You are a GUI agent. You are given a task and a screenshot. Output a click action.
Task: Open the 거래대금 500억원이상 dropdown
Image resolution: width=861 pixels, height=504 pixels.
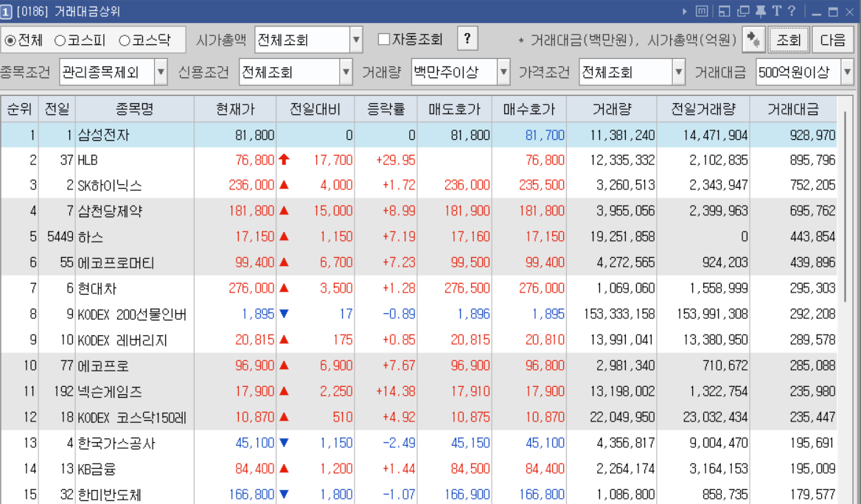847,72
